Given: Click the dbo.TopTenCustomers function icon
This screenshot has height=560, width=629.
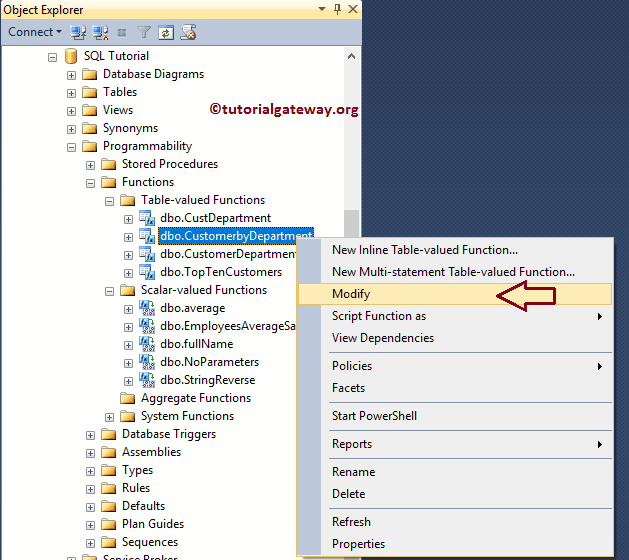Looking at the screenshot, I should (x=147, y=272).
